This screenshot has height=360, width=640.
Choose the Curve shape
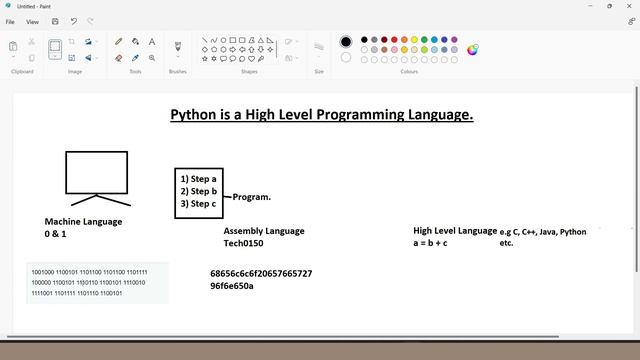pyautogui.click(x=214, y=40)
